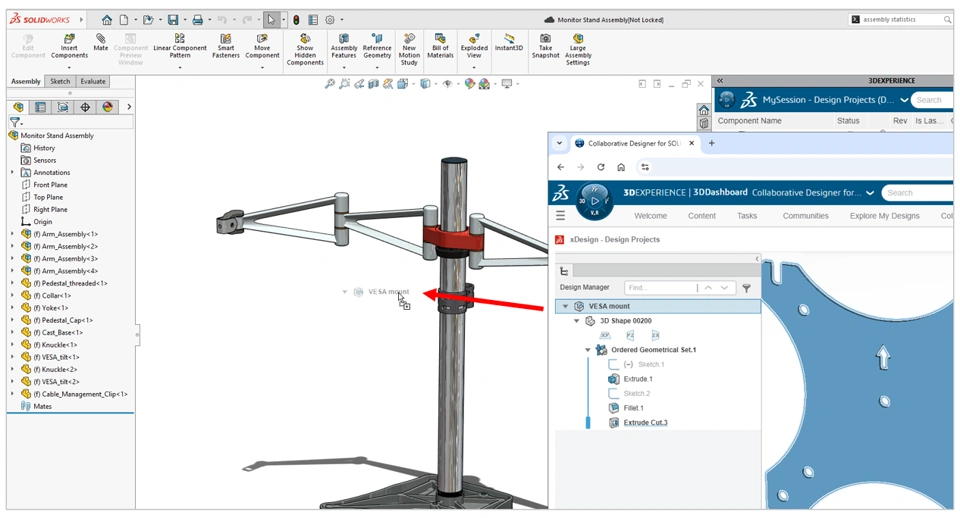This screenshot has height=518, width=960.
Task: Open the FeatureManager design tree tab
Action: [18, 107]
